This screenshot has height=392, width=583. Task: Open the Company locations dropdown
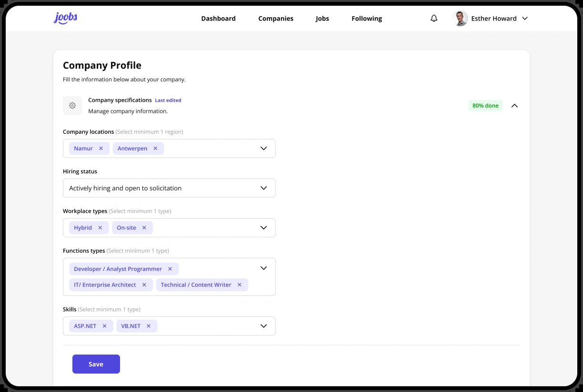(x=263, y=148)
